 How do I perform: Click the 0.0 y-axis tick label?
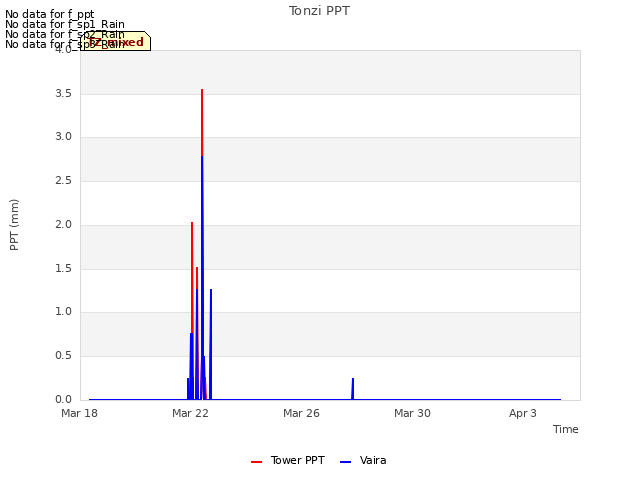click(x=63, y=399)
